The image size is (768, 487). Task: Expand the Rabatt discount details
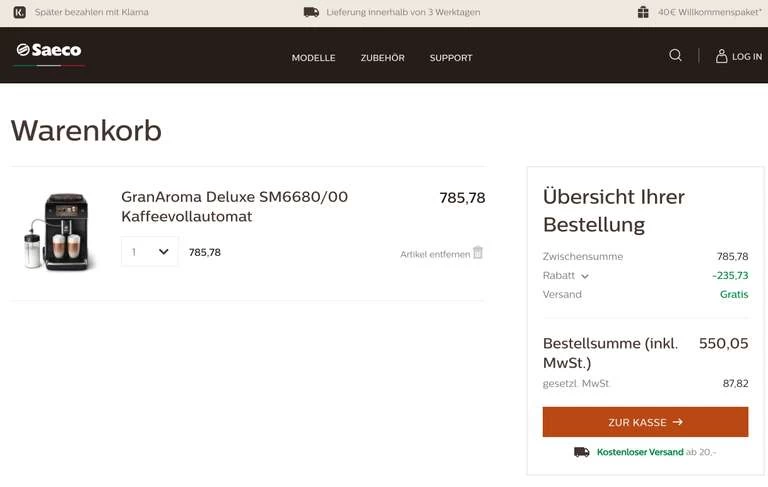(x=585, y=276)
